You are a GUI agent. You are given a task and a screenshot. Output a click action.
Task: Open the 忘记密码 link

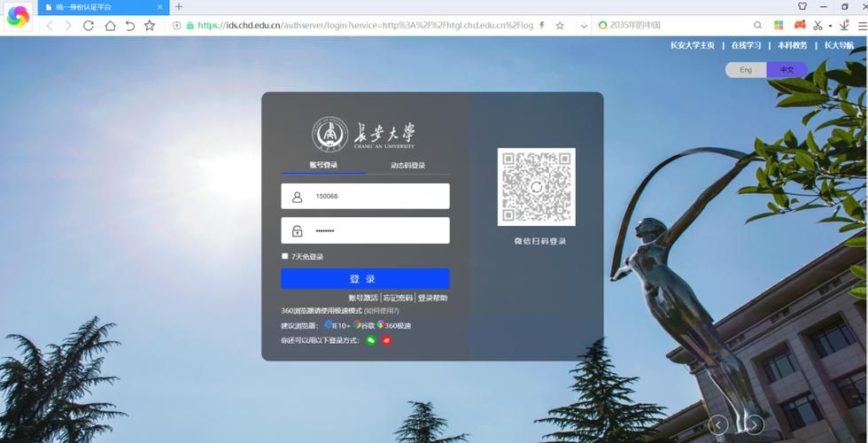[x=398, y=298]
